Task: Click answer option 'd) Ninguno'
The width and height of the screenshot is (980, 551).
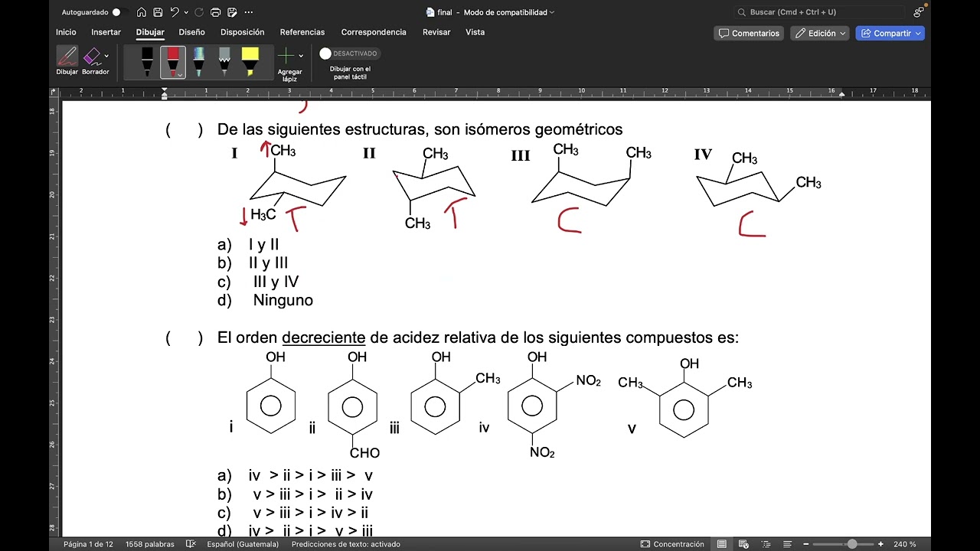Action: [265, 300]
